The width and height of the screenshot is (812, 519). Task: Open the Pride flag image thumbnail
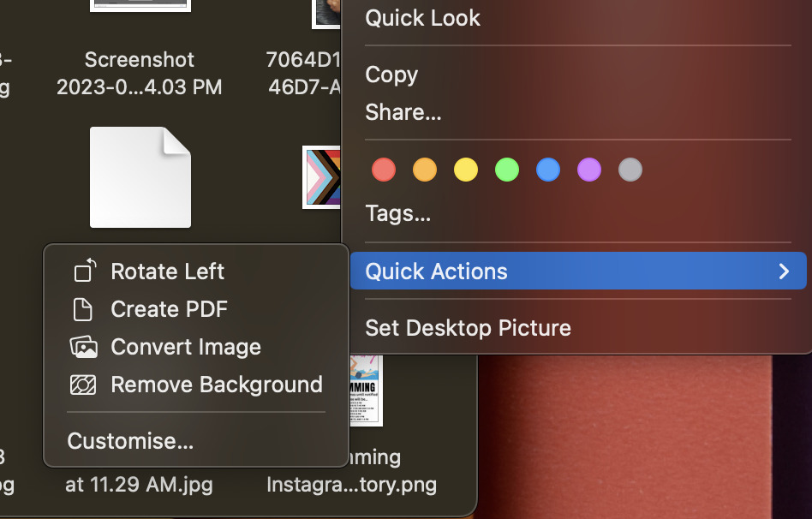[322, 177]
